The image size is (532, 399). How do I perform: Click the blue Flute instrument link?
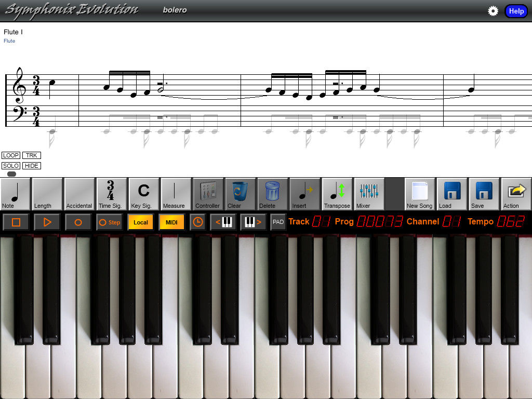(9, 41)
